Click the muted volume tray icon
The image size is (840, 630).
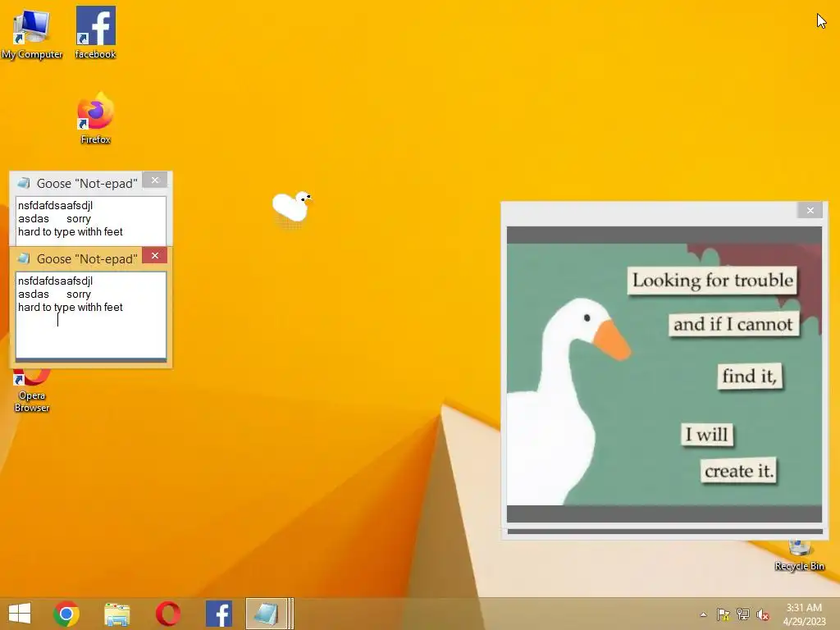(x=763, y=614)
